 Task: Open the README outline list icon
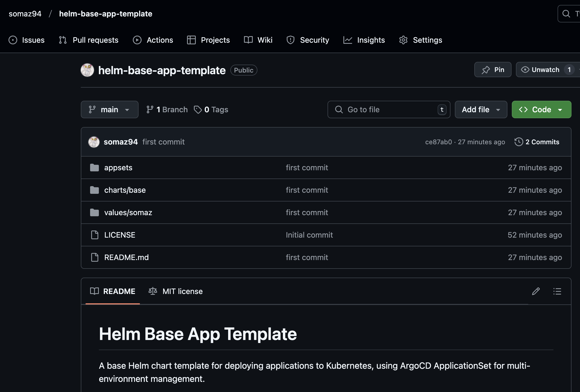click(x=557, y=291)
